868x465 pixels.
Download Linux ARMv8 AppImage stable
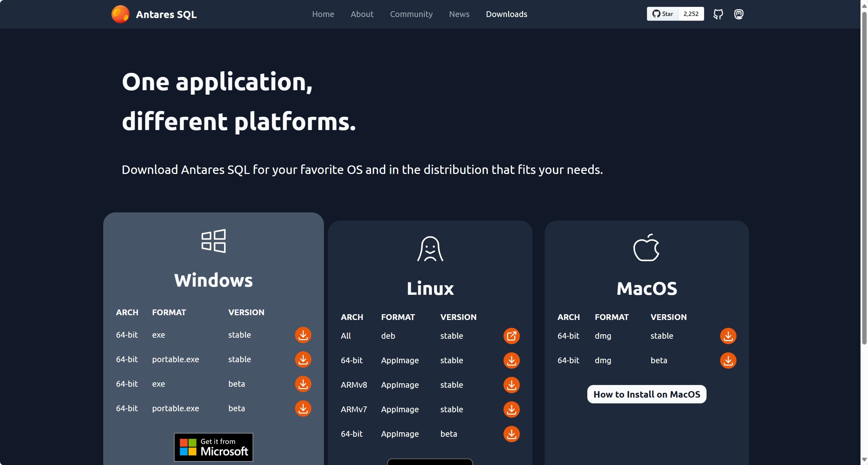pyautogui.click(x=511, y=385)
